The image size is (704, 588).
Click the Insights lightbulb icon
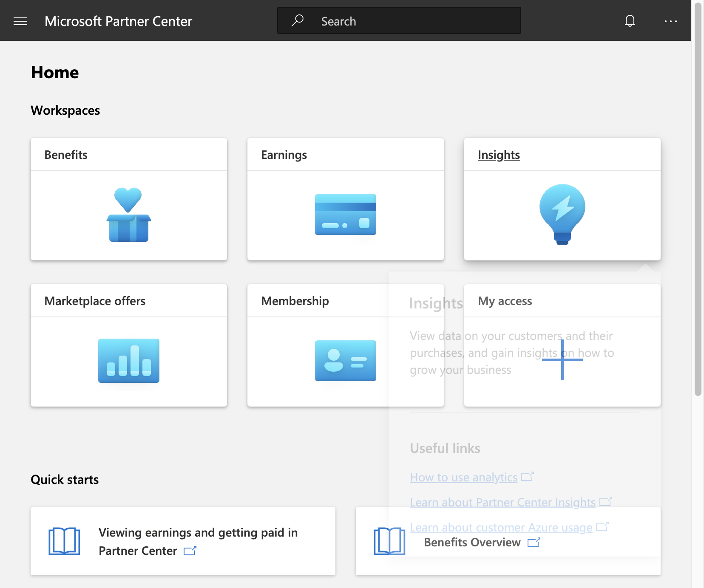[x=562, y=215]
